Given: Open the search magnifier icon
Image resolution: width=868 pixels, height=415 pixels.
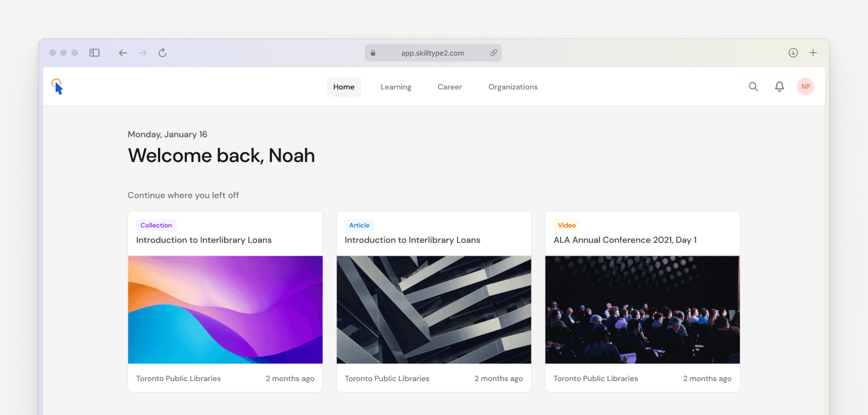Looking at the screenshot, I should (x=753, y=86).
